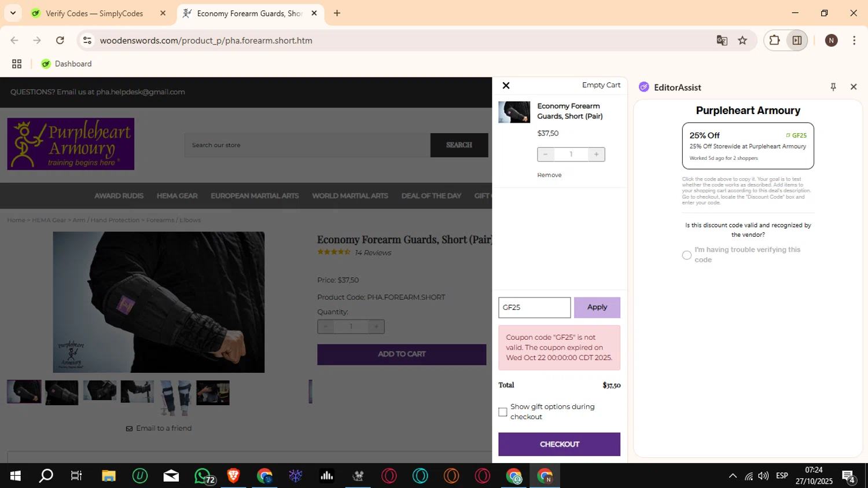Open AWARD RUDIS menu
868x488 pixels.
click(x=119, y=196)
